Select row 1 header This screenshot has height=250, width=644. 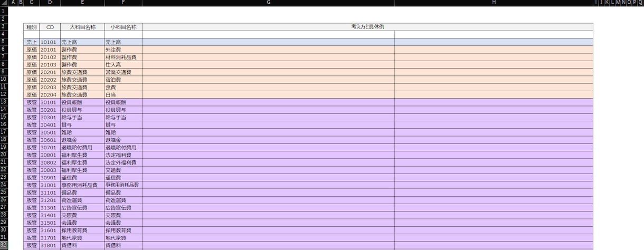[x=3, y=11]
